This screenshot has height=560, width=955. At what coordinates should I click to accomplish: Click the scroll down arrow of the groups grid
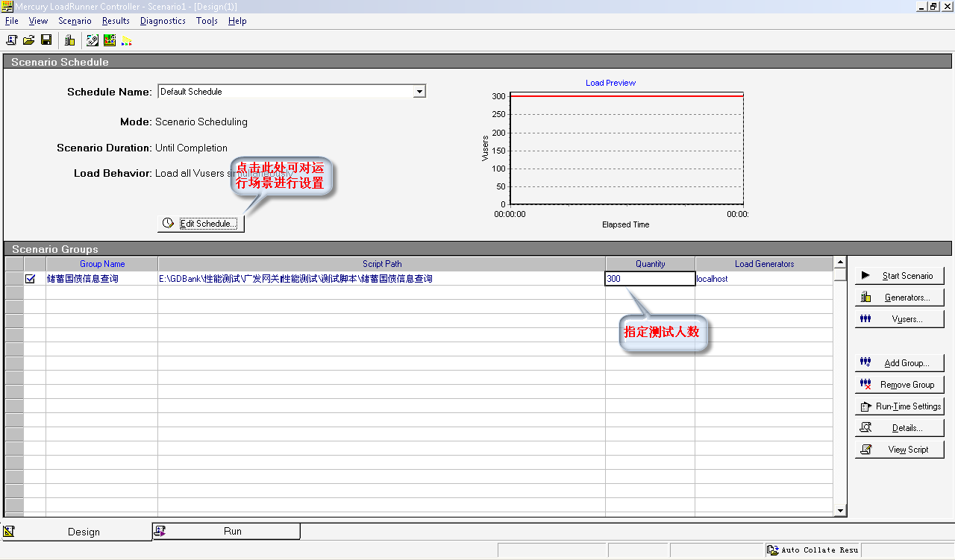pos(840,511)
